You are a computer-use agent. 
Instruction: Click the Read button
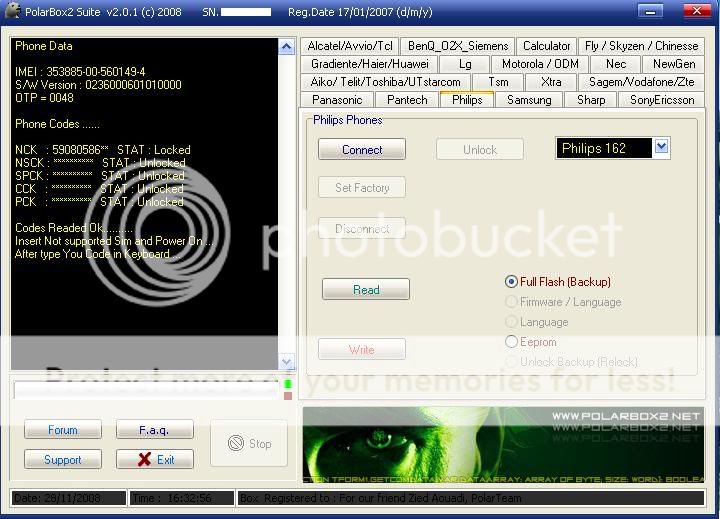(x=366, y=289)
